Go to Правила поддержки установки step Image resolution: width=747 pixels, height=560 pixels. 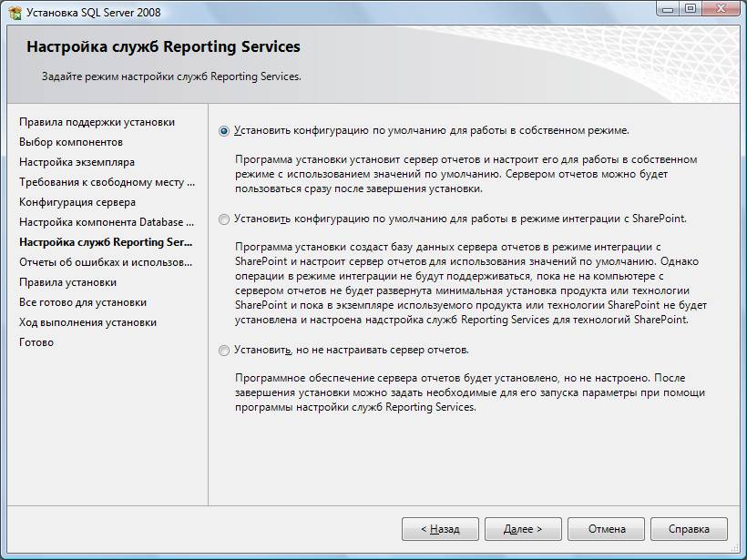tap(97, 122)
